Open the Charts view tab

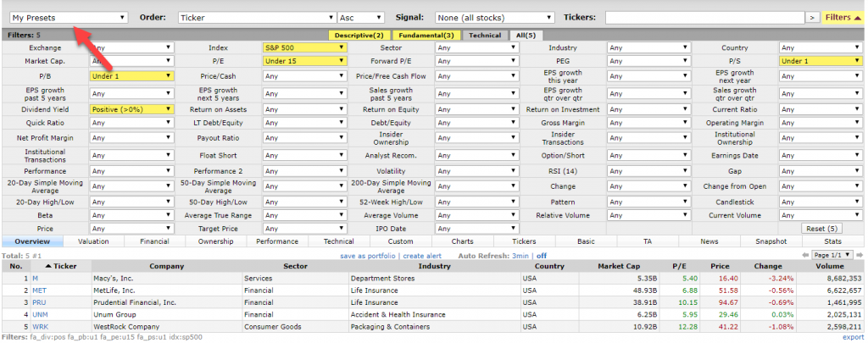[x=462, y=241]
